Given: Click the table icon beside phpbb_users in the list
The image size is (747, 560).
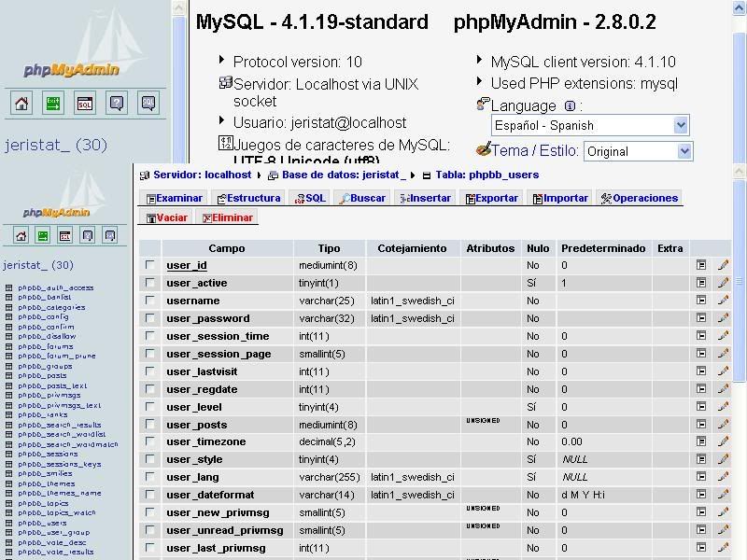Looking at the screenshot, I should (8, 523).
